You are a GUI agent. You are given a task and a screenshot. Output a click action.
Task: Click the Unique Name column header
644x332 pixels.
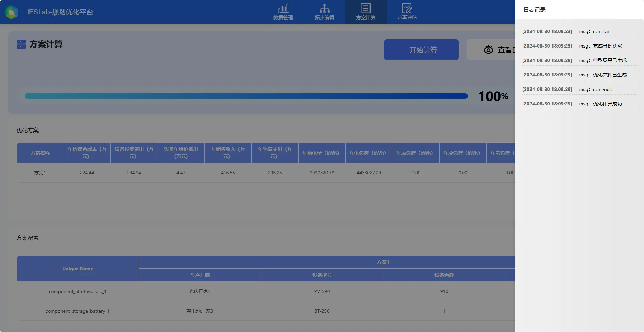(78, 269)
